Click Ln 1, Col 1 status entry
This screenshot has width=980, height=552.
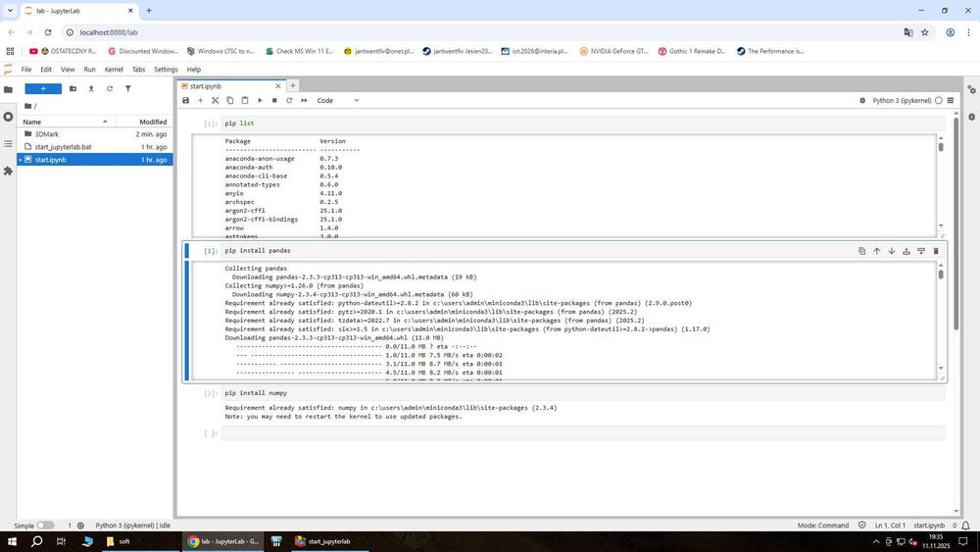pyautogui.click(x=890, y=526)
